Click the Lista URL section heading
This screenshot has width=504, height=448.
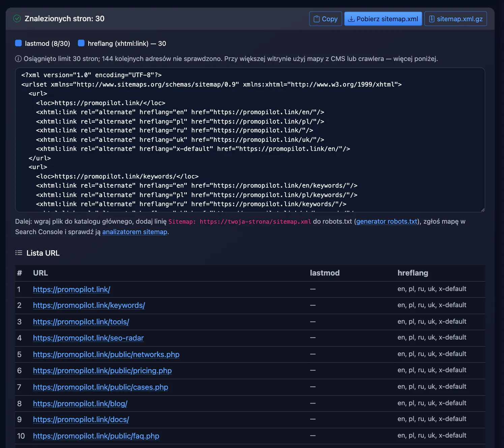(x=43, y=253)
